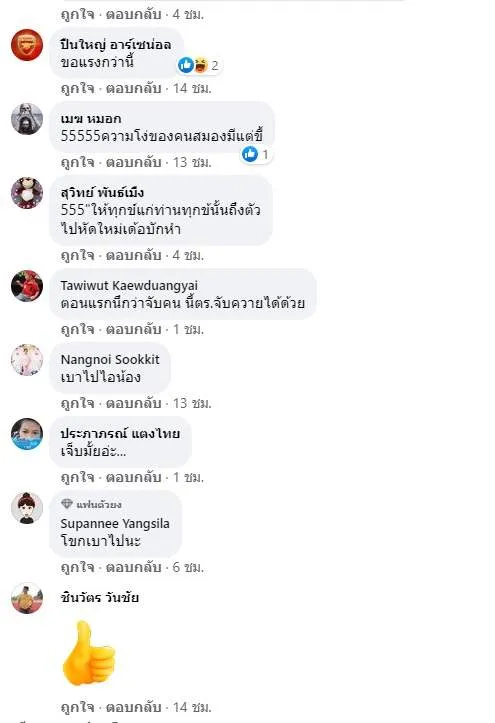Reply to Supannee Yangsila comment

click(x=133, y=567)
